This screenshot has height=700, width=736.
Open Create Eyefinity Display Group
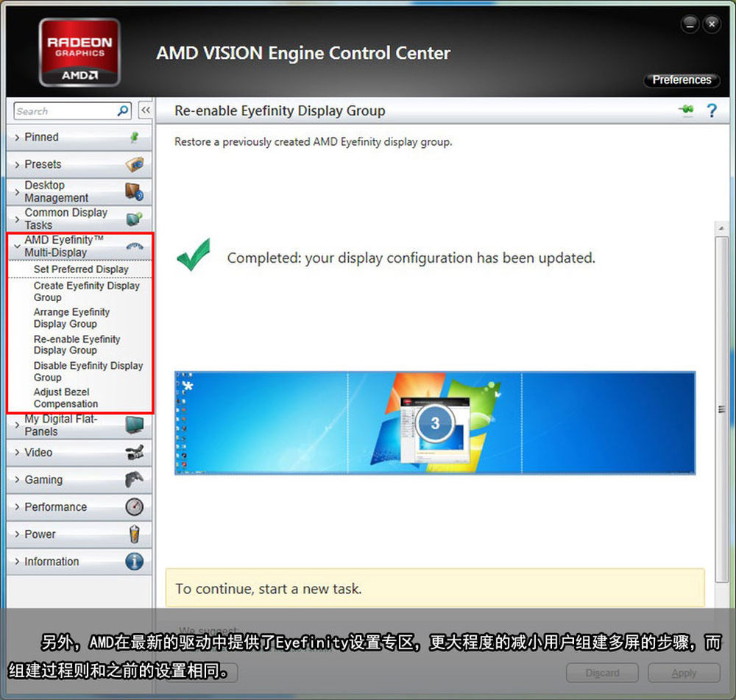(87, 291)
